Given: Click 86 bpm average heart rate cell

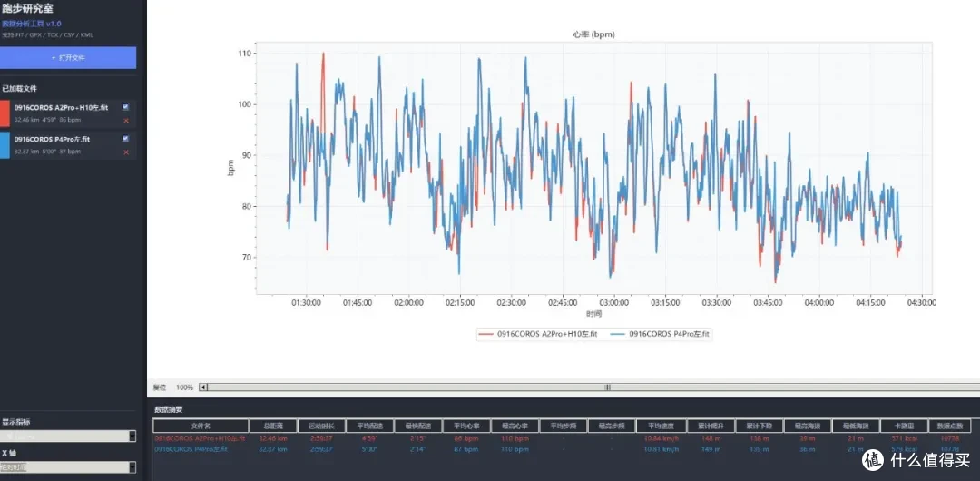Looking at the screenshot, I should click(467, 439).
